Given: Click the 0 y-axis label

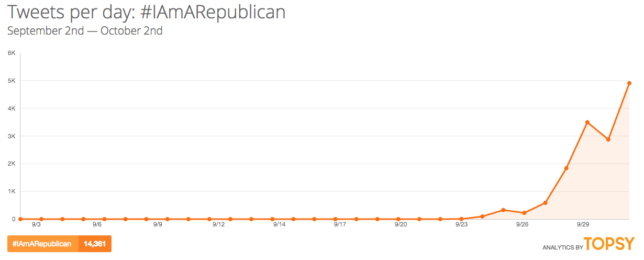Looking at the screenshot, I should point(14,219).
